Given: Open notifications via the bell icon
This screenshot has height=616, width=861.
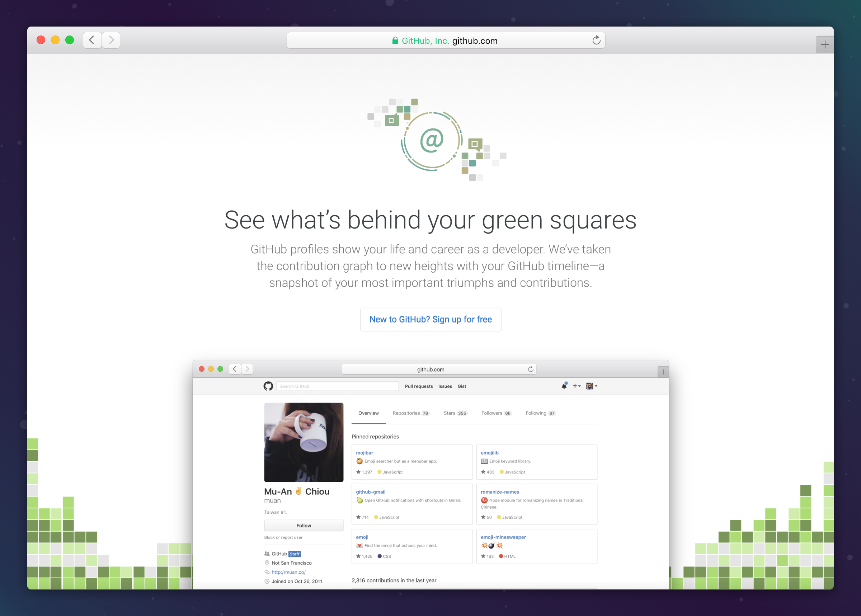Looking at the screenshot, I should [x=564, y=386].
